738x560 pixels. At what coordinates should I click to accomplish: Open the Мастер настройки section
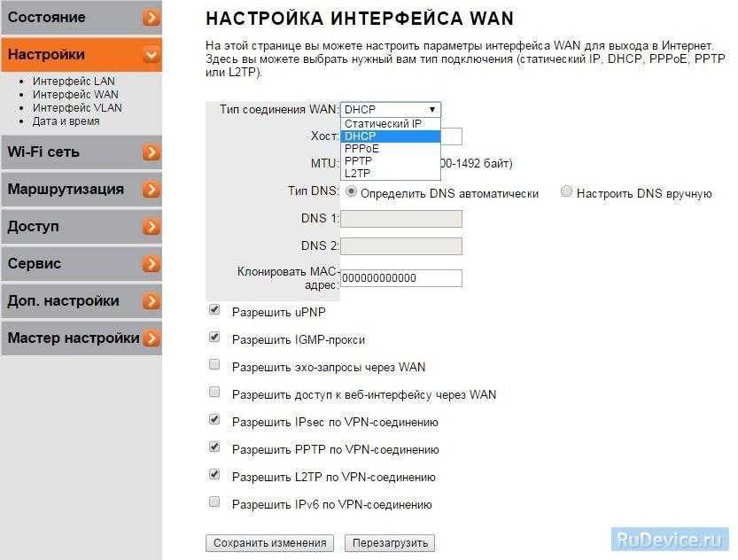(x=82, y=338)
